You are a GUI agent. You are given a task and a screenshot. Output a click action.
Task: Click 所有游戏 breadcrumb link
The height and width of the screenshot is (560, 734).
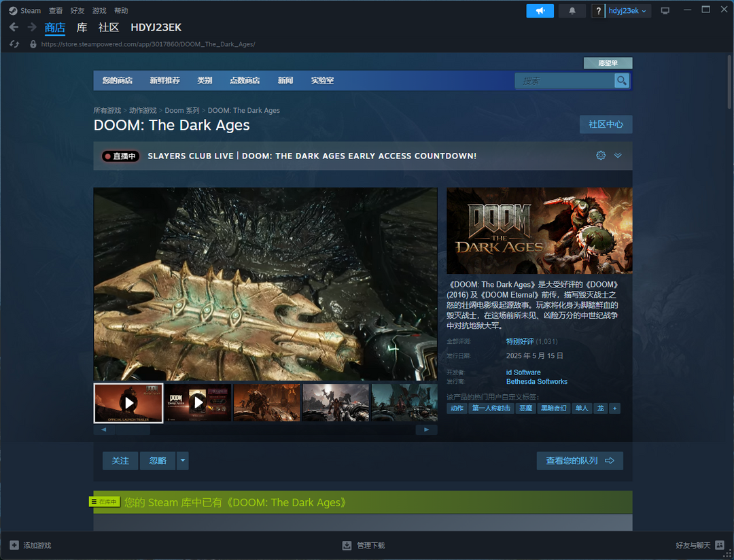(107, 111)
